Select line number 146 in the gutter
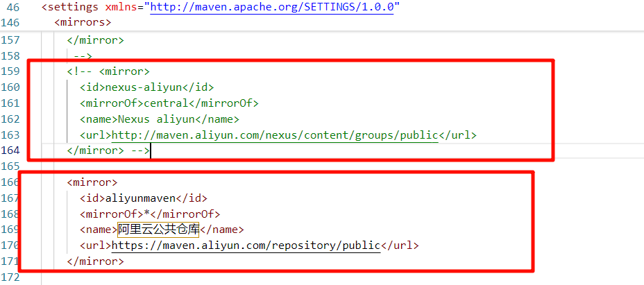The height and width of the screenshot is (285, 644). [x=10, y=22]
